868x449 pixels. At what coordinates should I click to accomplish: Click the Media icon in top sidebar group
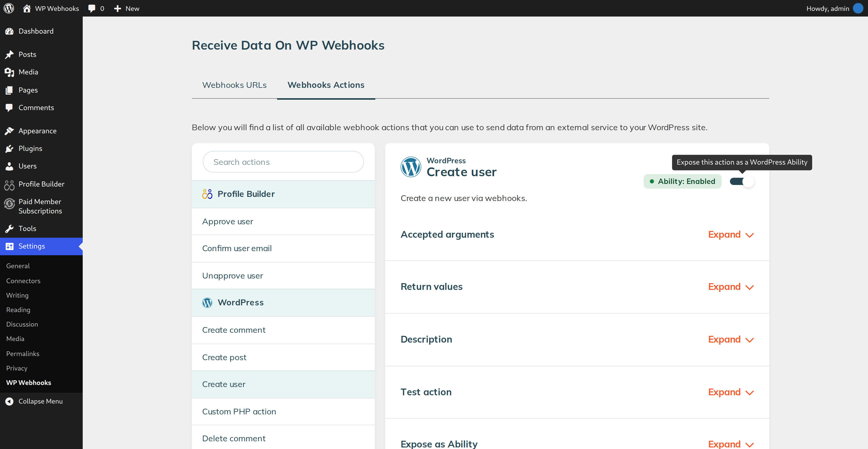(9, 72)
